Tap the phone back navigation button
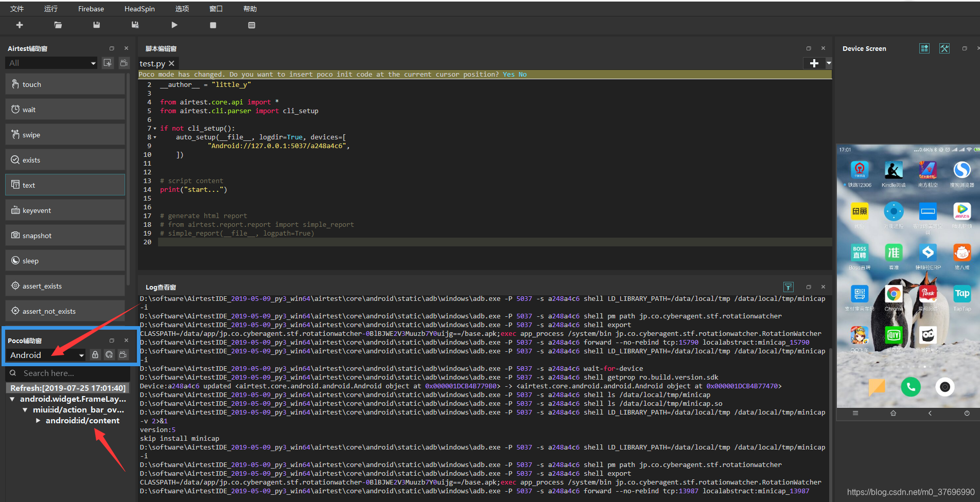 pyautogui.click(x=930, y=413)
